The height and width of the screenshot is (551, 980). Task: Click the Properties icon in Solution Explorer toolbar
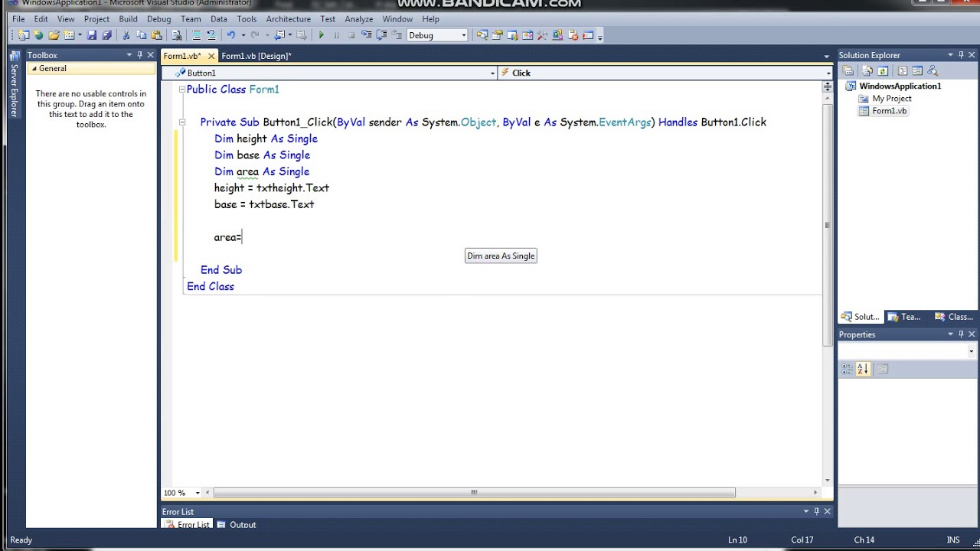(848, 70)
